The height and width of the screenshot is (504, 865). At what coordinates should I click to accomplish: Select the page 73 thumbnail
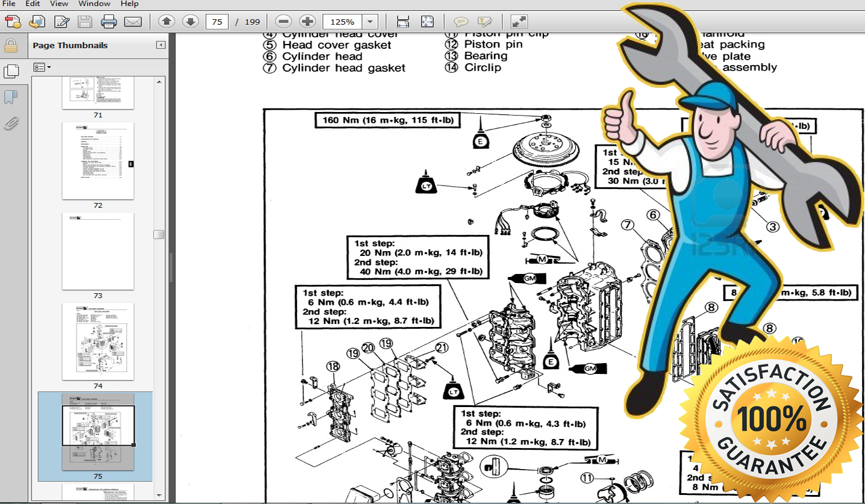click(x=98, y=252)
